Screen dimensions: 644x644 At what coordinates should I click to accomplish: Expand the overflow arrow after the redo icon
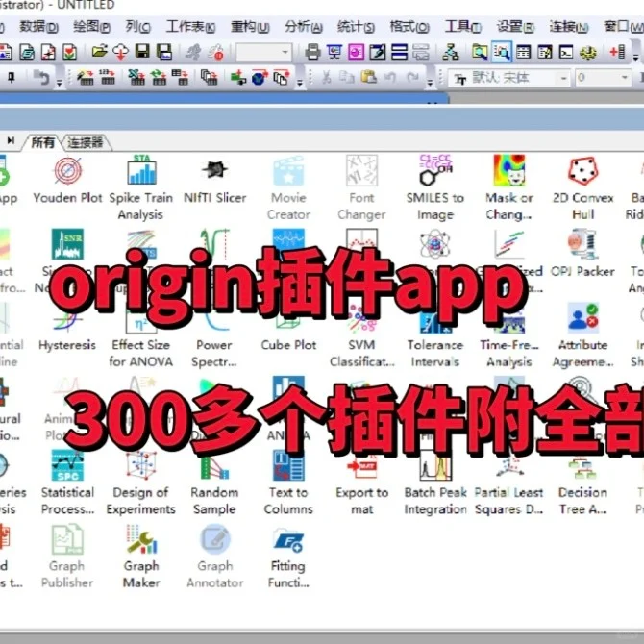pyautogui.click(x=430, y=82)
